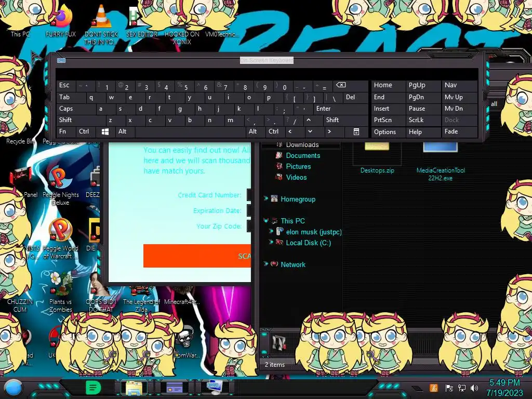Open Peggle Nights Deluxe desktop icon

pos(60,186)
